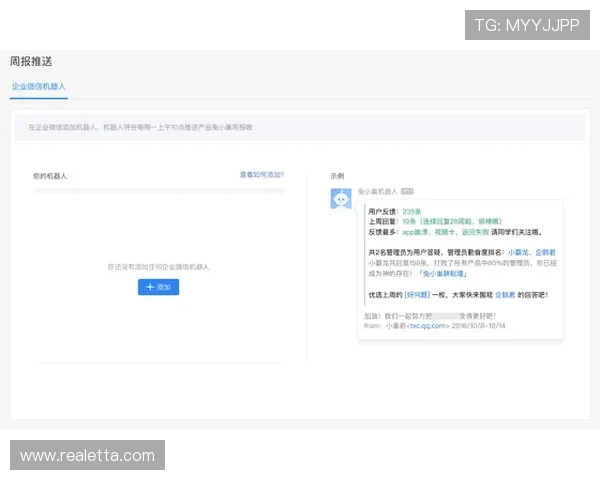Click the 你还没有添加任何企业微信机器人 empty message
The width and height of the screenshot is (600, 480).
tap(158, 267)
